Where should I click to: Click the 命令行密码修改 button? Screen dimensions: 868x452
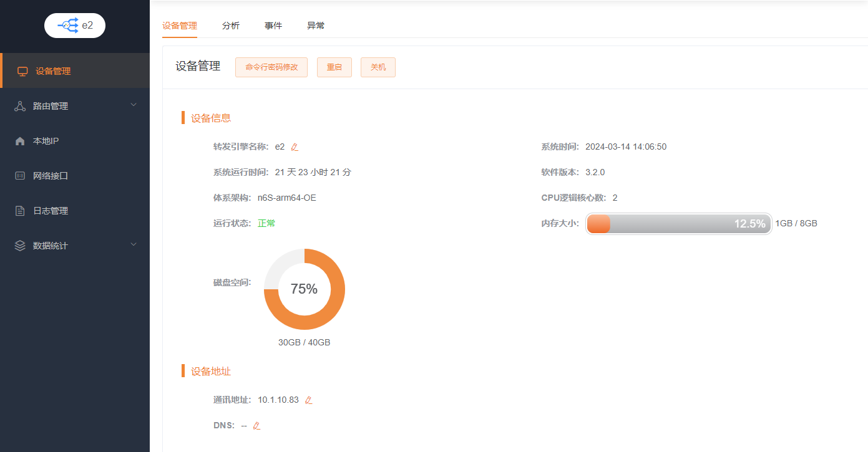[x=271, y=67]
